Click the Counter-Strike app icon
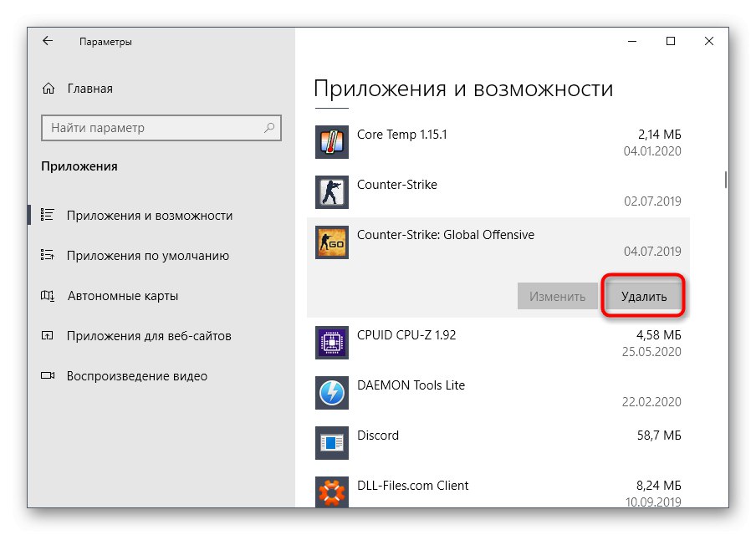 click(332, 192)
